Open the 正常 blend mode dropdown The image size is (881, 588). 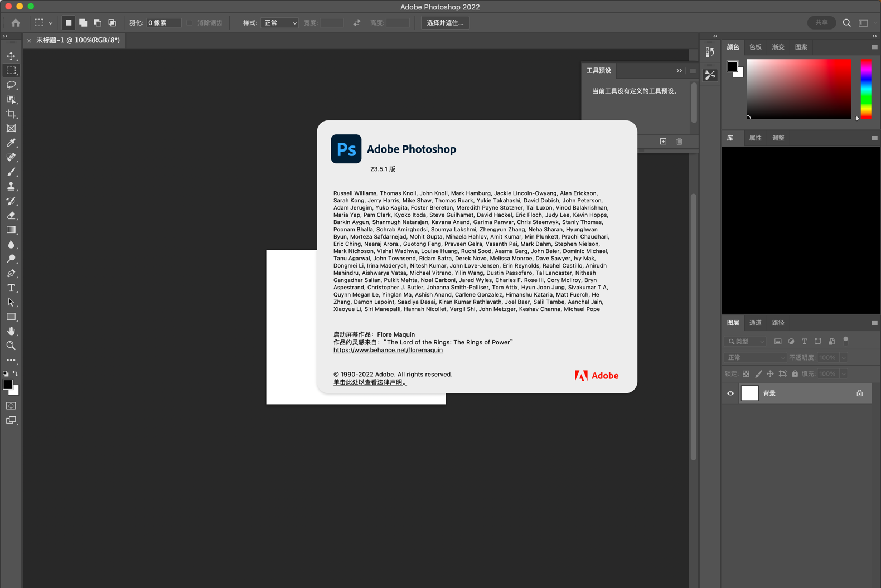756,358
